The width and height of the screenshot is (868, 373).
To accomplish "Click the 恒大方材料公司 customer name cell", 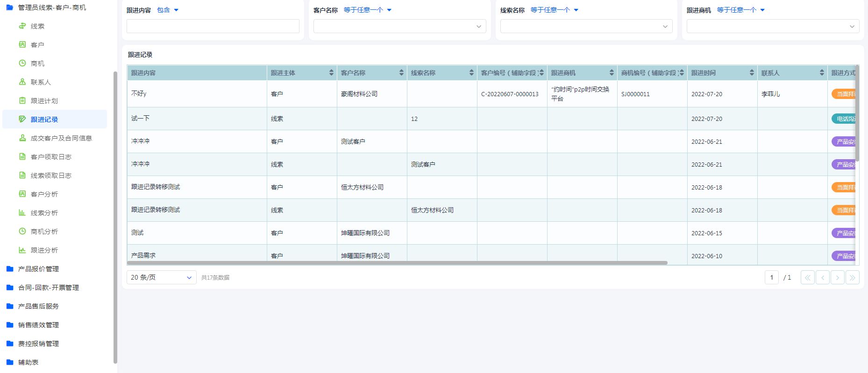I will tap(372, 187).
